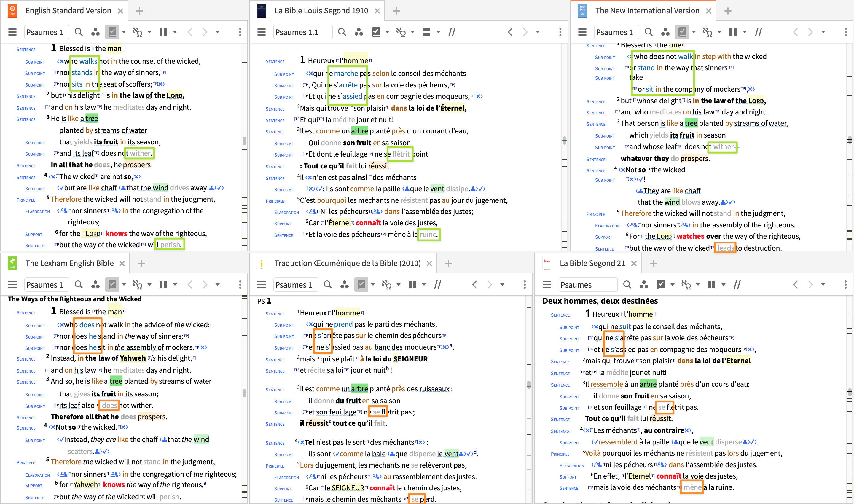Toggle visual filters checkbox in TOB toolbar
Viewport: 854px width, 504px height.
point(361,285)
